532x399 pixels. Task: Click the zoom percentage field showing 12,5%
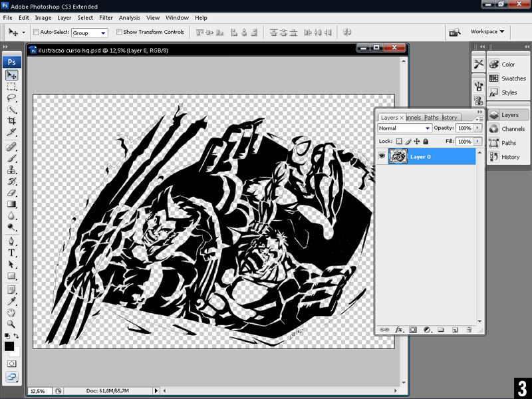pyautogui.click(x=39, y=391)
